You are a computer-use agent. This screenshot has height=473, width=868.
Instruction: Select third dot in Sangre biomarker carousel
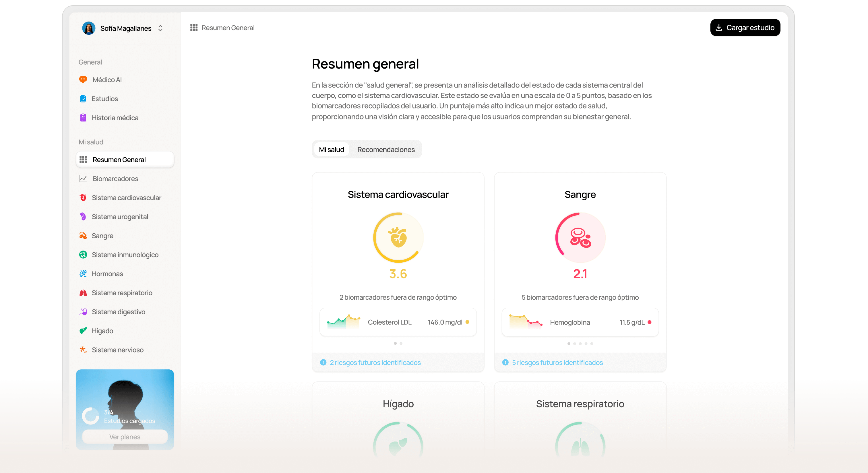pos(580,344)
